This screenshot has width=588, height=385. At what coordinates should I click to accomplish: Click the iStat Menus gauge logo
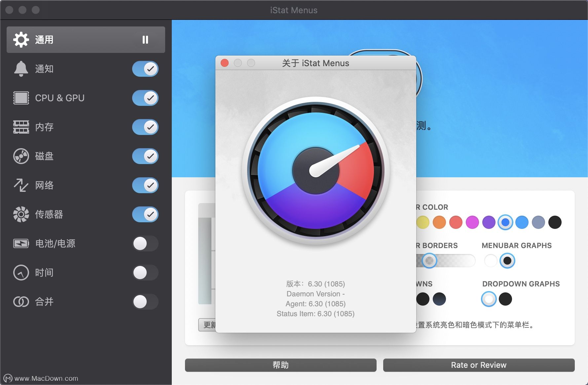[316, 171]
